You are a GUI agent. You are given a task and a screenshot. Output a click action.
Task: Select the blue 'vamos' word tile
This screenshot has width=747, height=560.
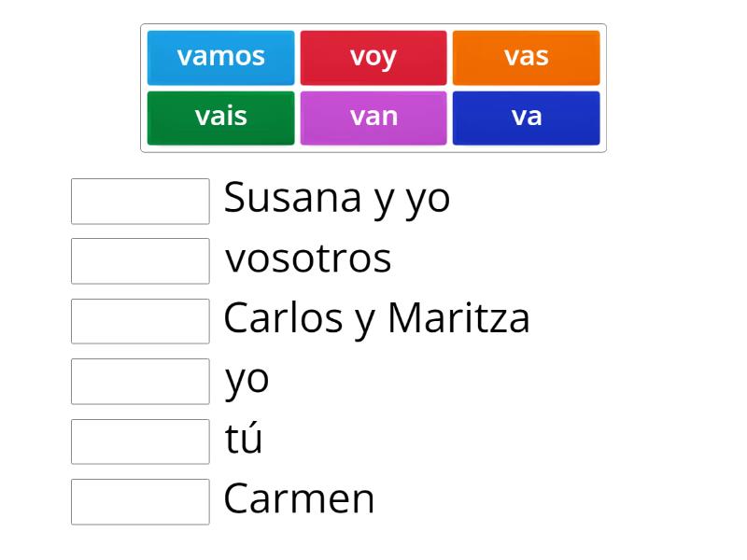click(220, 58)
